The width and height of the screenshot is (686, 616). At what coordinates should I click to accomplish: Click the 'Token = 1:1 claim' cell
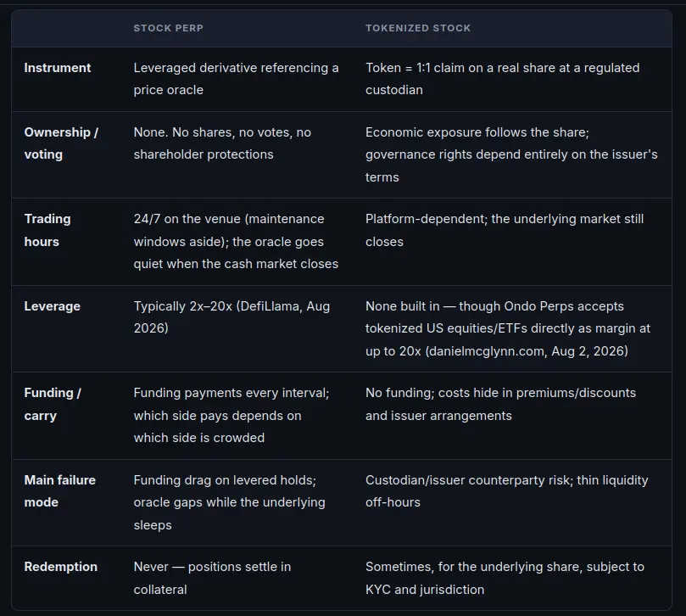502,79
